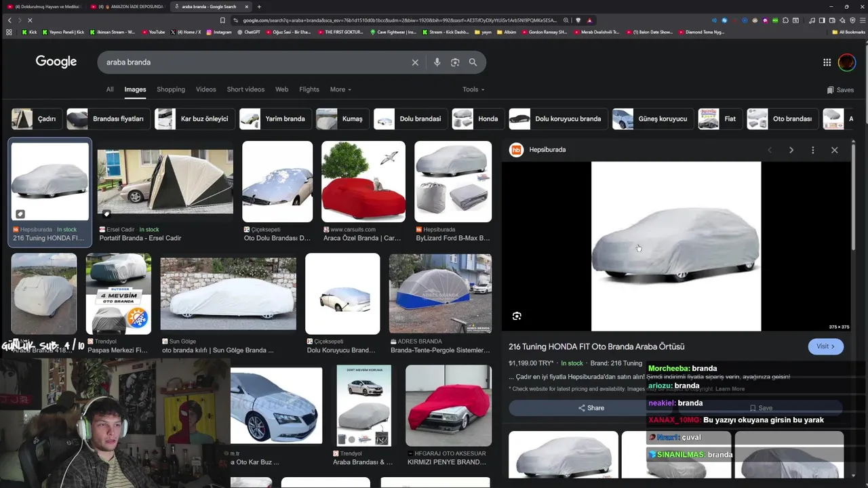Open the Kick bookmark
The width and height of the screenshot is (868, 488).
click(29, 32)
